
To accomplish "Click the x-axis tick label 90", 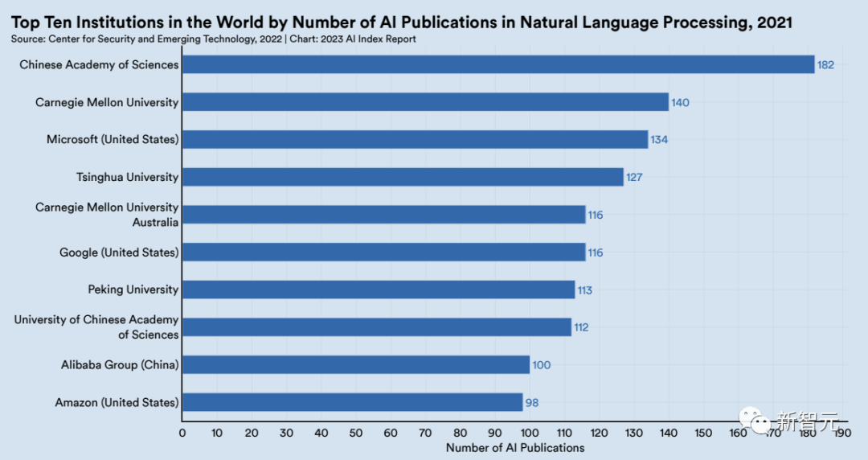I will pos(495,433).
